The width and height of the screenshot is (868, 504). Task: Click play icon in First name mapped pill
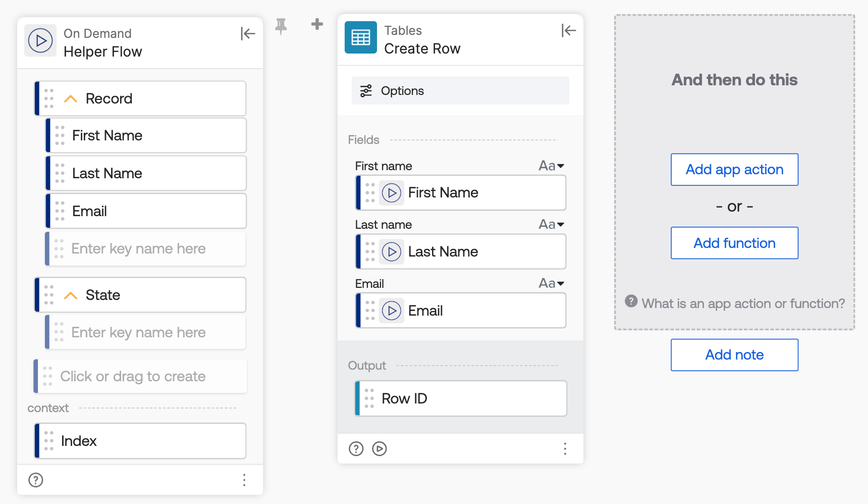[x=392, y=193]
